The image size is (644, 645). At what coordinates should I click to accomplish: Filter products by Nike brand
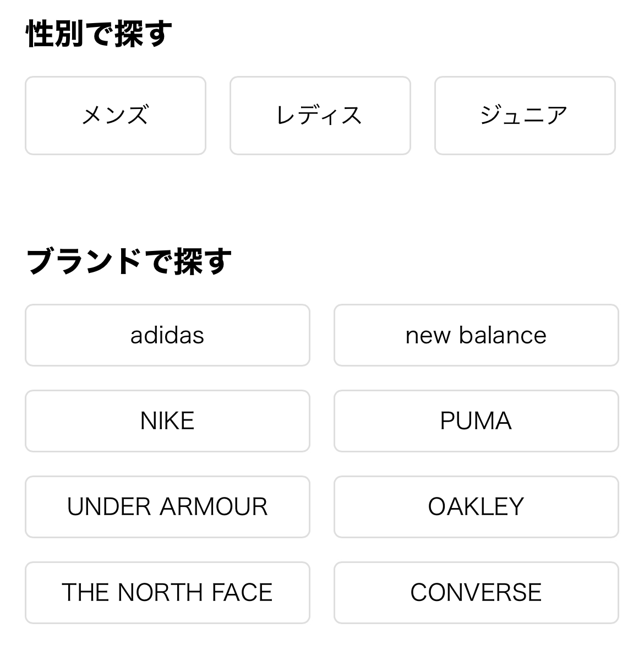pos(167,421)
